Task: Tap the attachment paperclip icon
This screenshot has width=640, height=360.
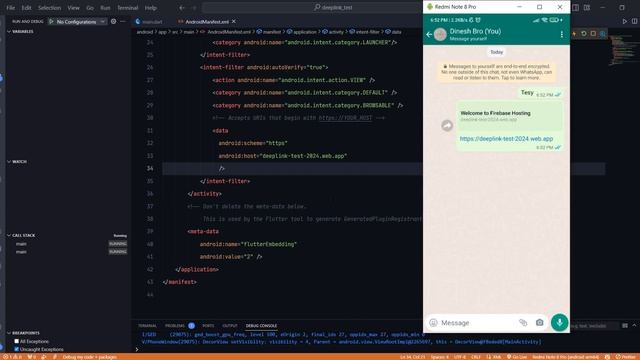Action: tap(523, 323)
